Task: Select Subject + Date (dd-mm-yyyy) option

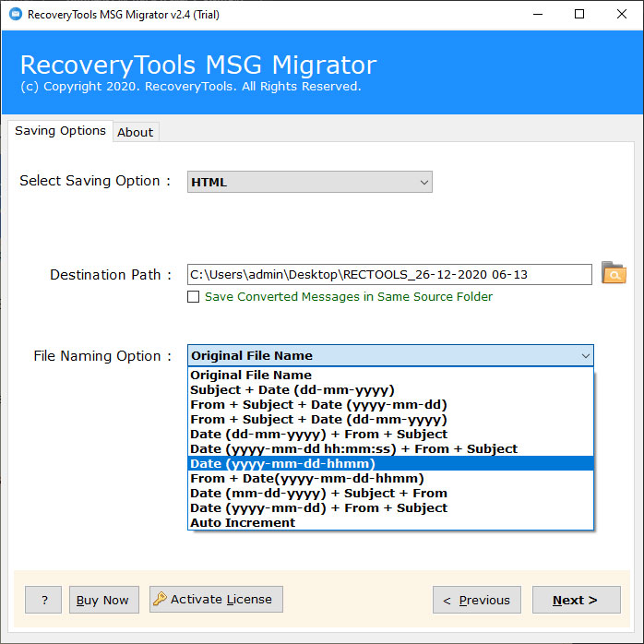Action: (390, 389)
